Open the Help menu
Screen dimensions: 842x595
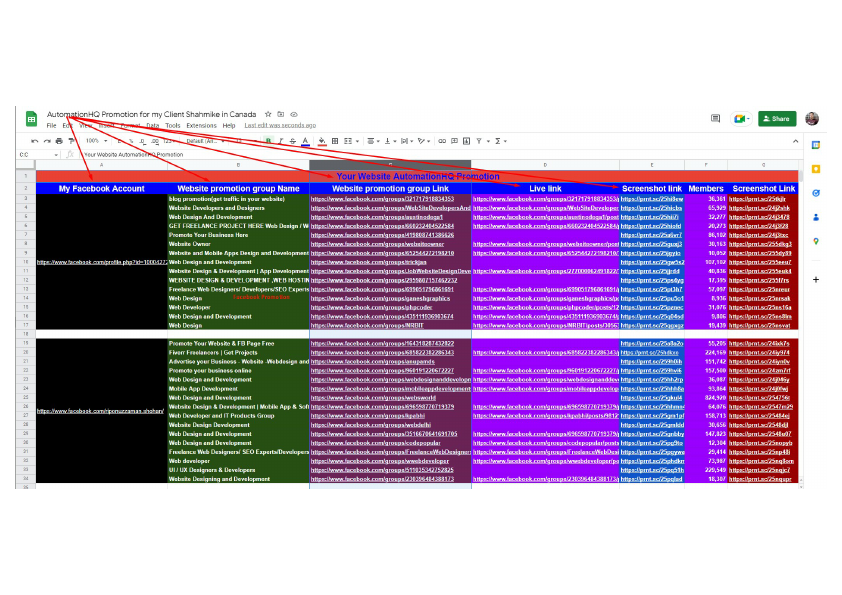pyautogui.click(x=229, y=126)
